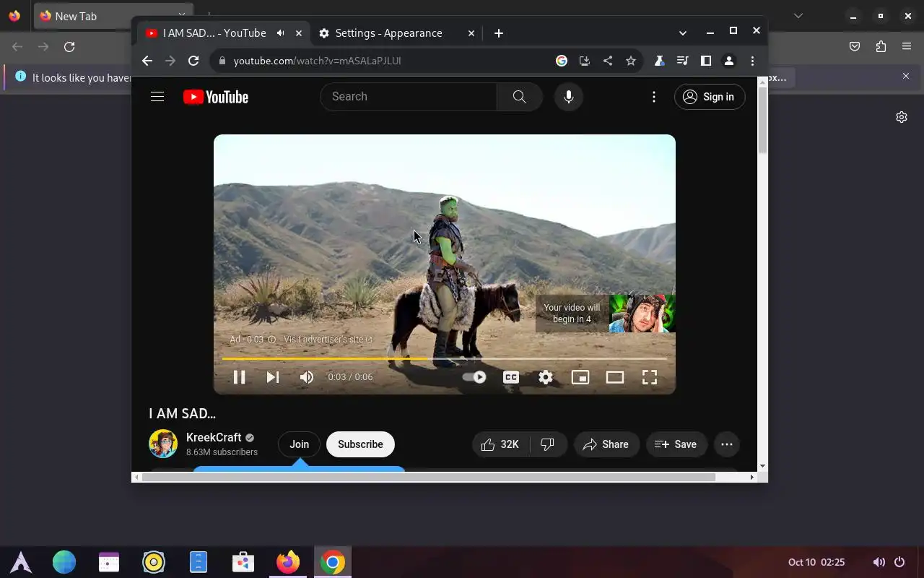
Task: Reload the page in Firefox
Action: [69, 47]
